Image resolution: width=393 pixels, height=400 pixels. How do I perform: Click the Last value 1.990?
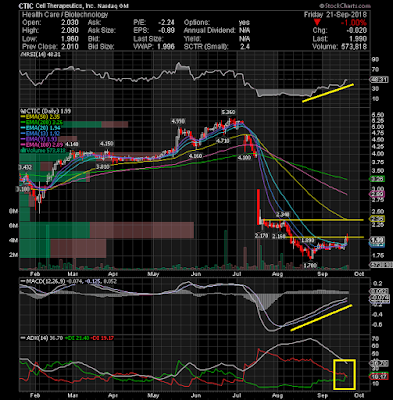point(358,39)
